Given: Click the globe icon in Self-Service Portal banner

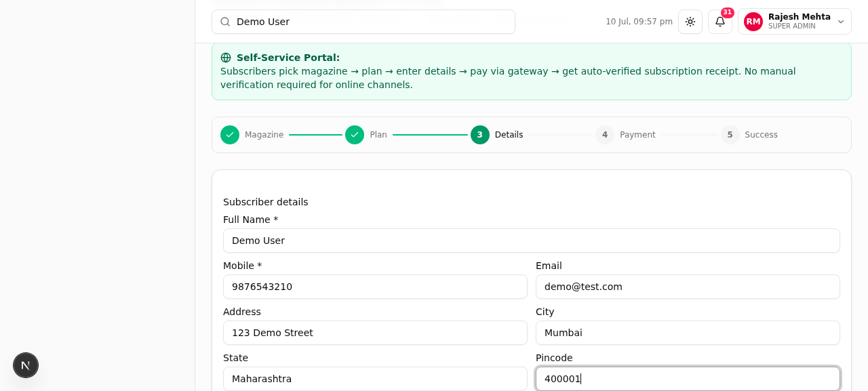Looking at the screenshot, I should point(226,58).
